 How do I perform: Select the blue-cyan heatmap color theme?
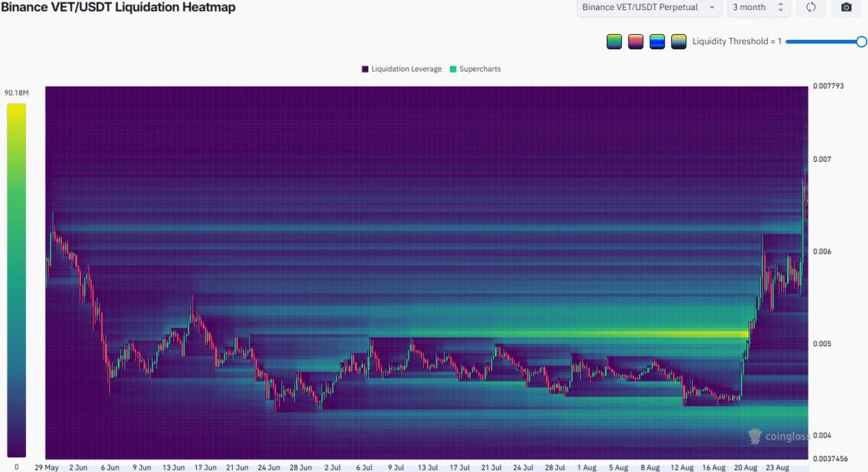click(x=658, y=41)
